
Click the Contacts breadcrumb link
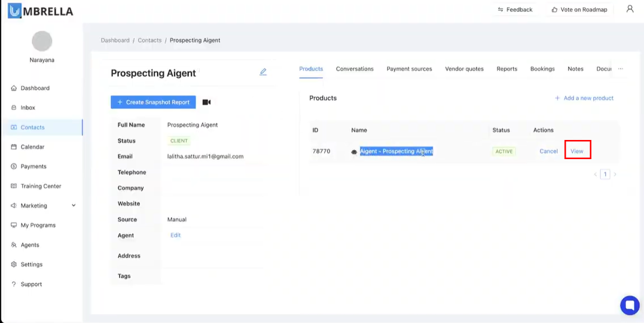coord(149,40)
